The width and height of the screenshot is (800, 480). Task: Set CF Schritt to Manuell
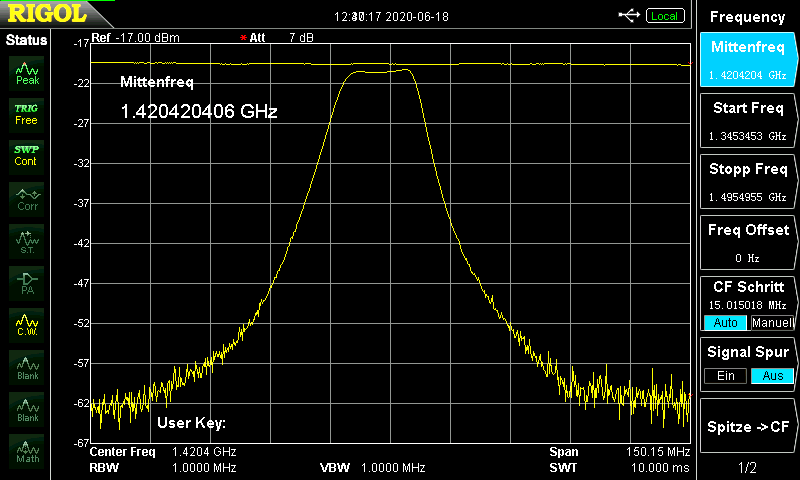[x=772, y=323]
